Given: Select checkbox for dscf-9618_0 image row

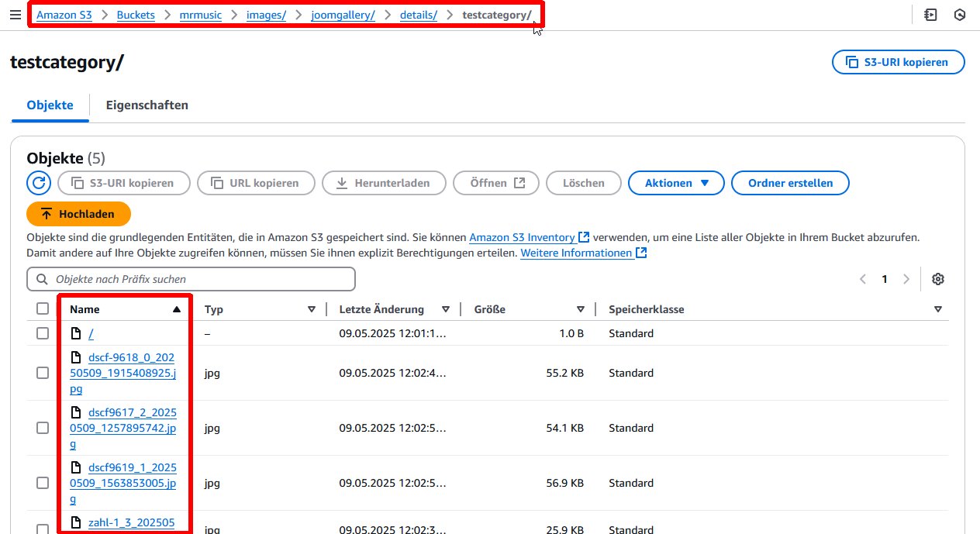Looking at the screenshot, I should (x=43, y=373).
